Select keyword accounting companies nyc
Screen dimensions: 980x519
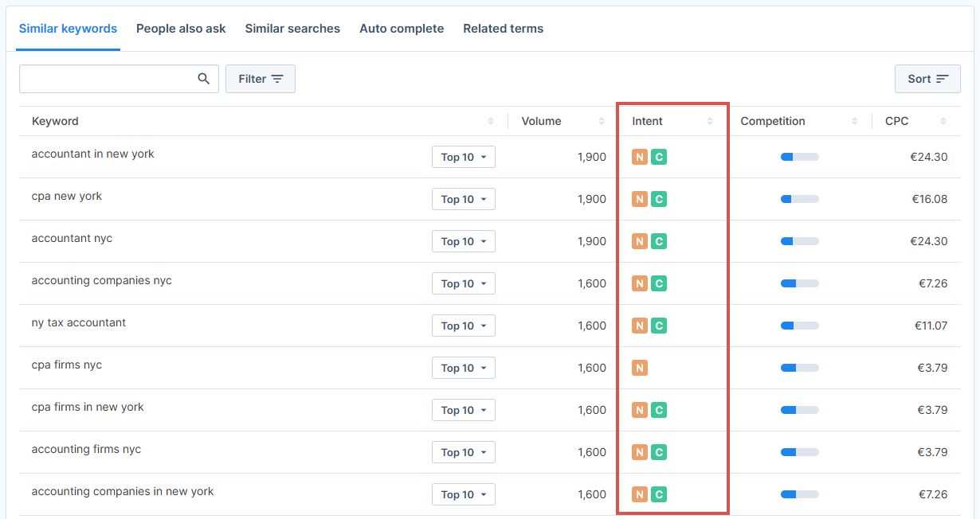click(x=102, y=280)
